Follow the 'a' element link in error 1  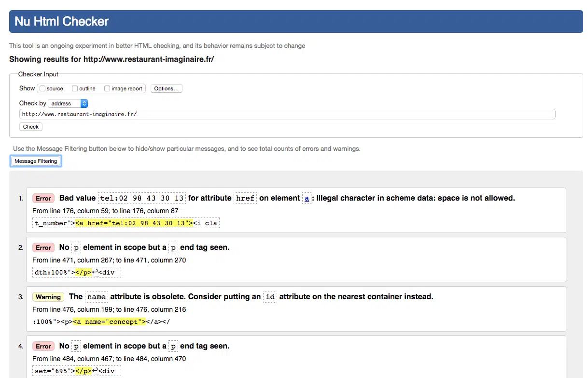[307, 198]
